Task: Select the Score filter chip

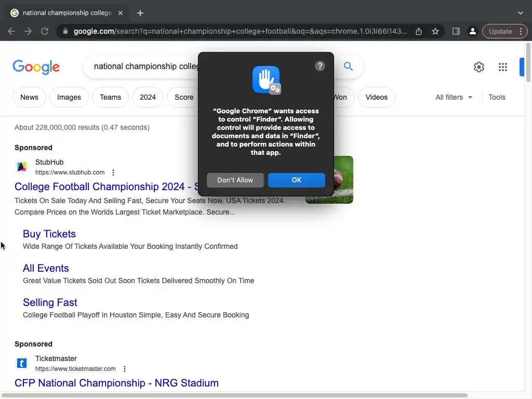Action: [x=183, y=97]
